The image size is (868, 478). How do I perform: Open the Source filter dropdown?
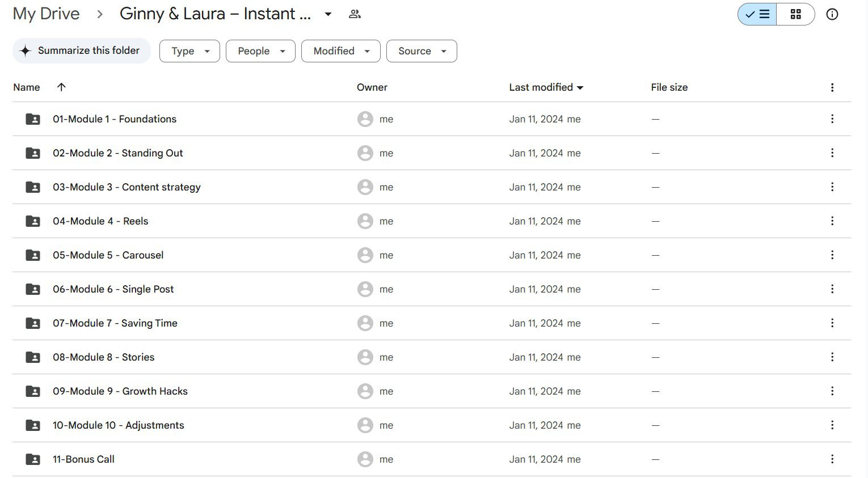(x=422, y=51)
